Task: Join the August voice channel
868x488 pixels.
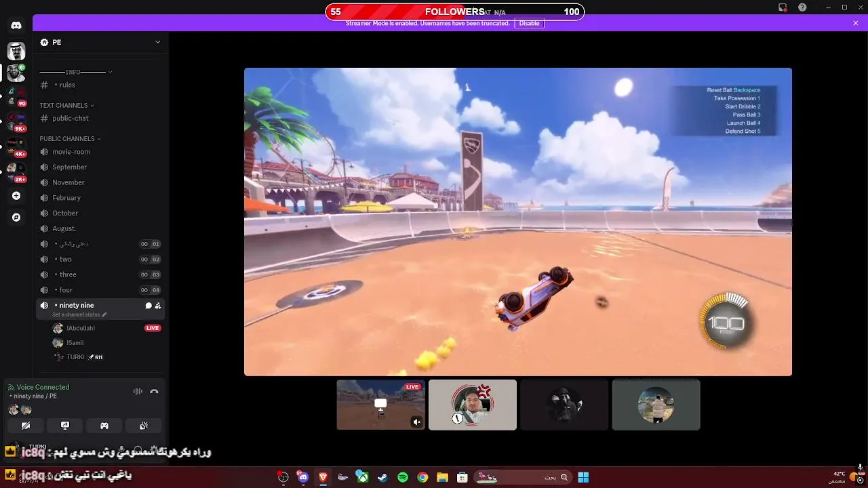Action: (100, 228)
